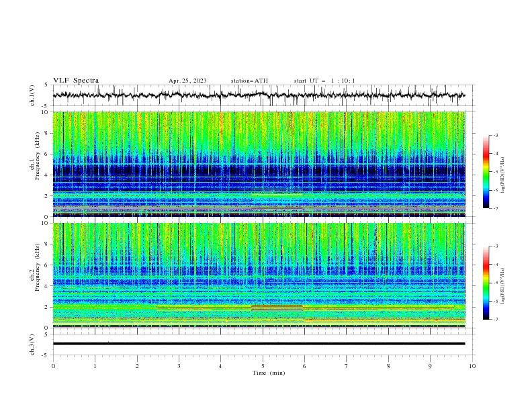The image size is (532, 411).
Task: Click the "ch.1(V)" waveform axis label
Action: click(x=32, y=95)
